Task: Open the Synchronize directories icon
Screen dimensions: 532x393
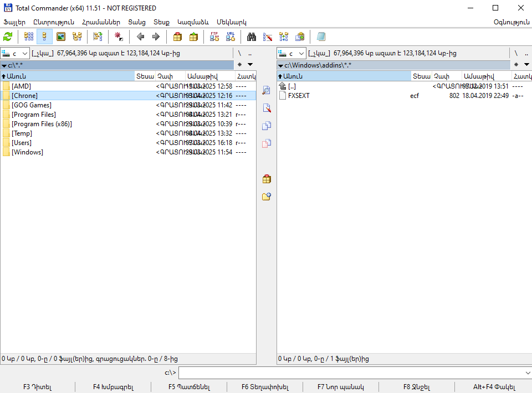Action: point(284,37)
